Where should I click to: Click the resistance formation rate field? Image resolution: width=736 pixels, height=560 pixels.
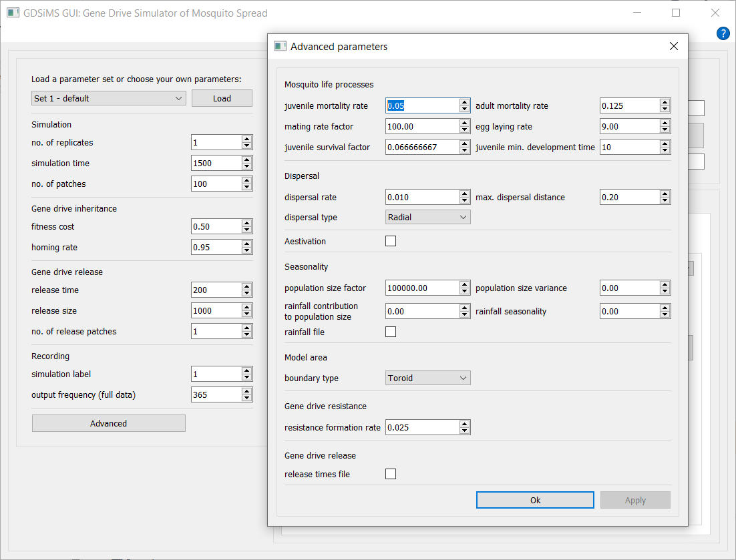pos(422,427)
